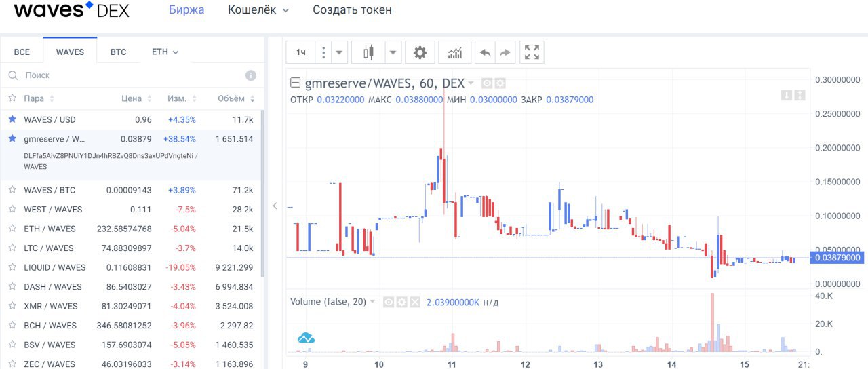Collapse the left pair panel arrow
Image resolution: width=868 pixels, height=369 pixels.
[275, 206]
